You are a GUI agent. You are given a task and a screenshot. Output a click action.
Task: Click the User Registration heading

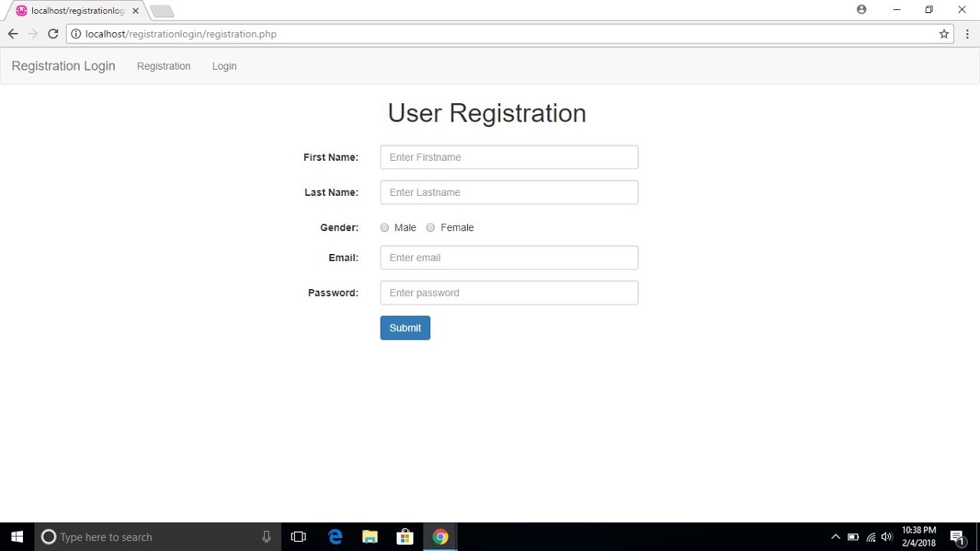[487, 112]
